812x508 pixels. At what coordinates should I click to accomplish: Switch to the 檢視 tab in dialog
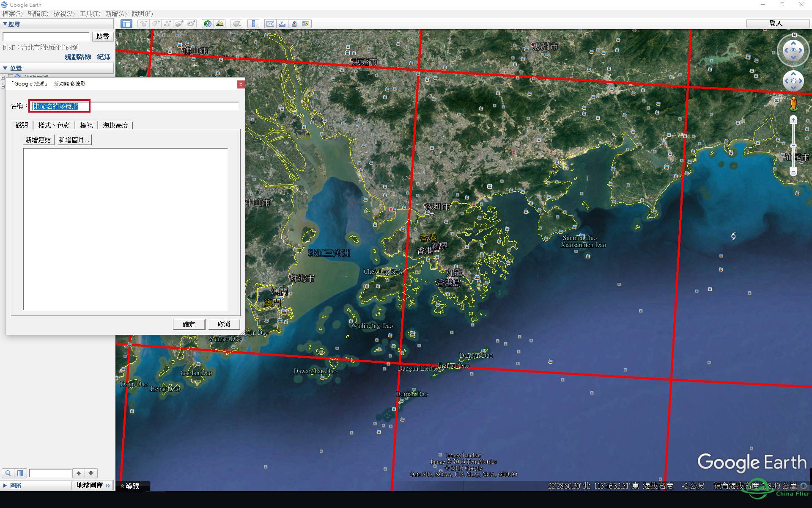[x=86, y=125]
